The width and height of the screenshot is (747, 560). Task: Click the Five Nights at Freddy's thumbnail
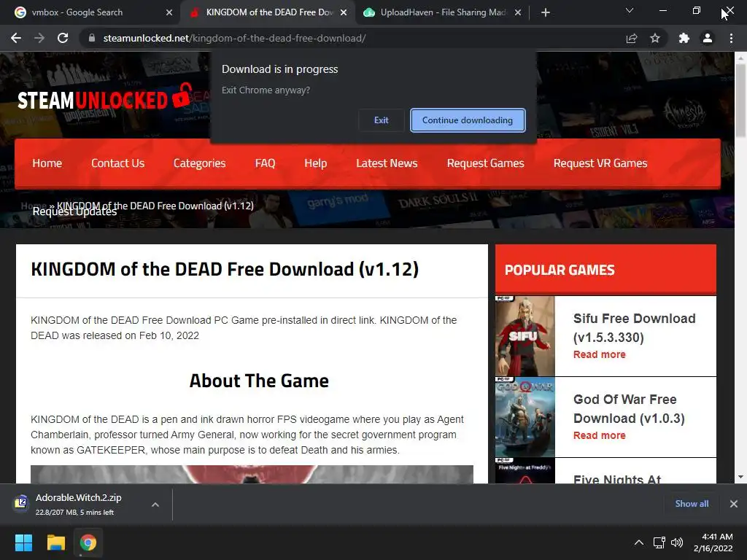tap(525, 471)
